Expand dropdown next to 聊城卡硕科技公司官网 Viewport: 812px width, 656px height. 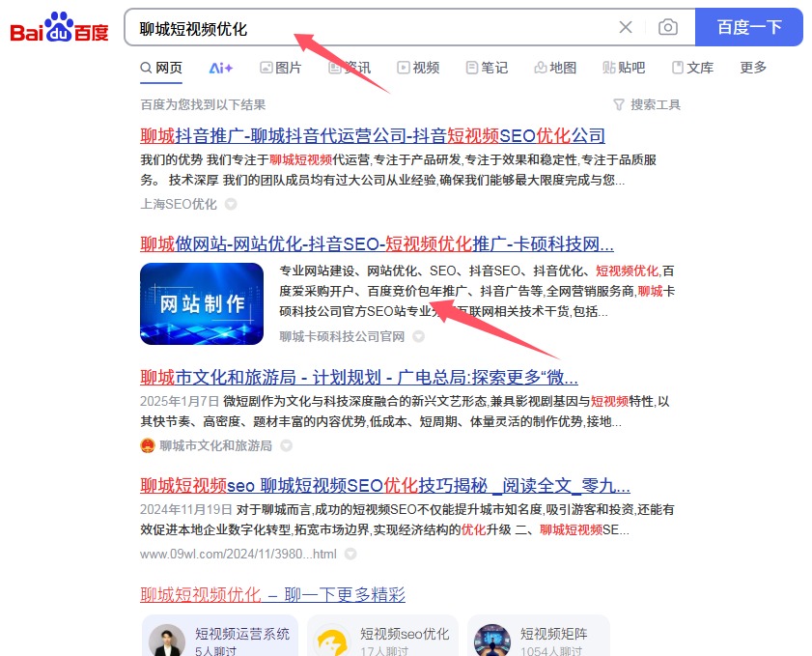point(418,337)
